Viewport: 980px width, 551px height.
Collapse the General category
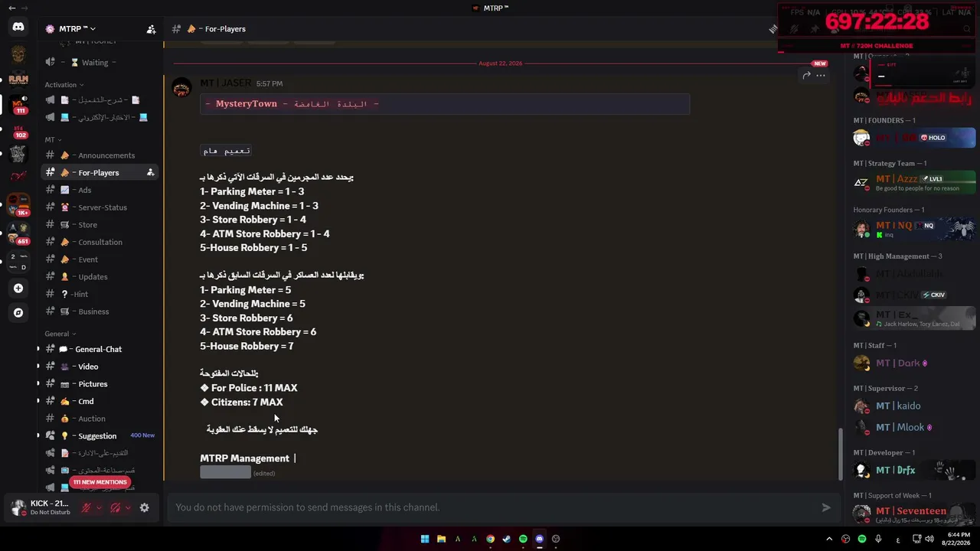coord(60,334)
